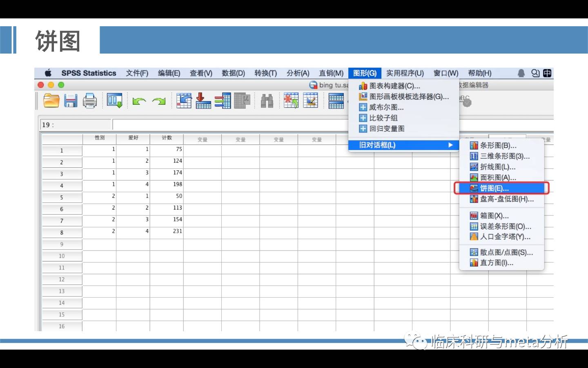Image resolution: width=588 pixels, height=368 pixels.
Task: Select row header number 5
Action: [62, 197]
